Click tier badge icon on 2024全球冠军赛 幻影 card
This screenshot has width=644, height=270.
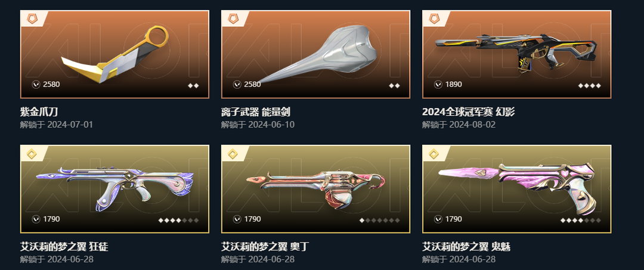[x=434, y=19]
